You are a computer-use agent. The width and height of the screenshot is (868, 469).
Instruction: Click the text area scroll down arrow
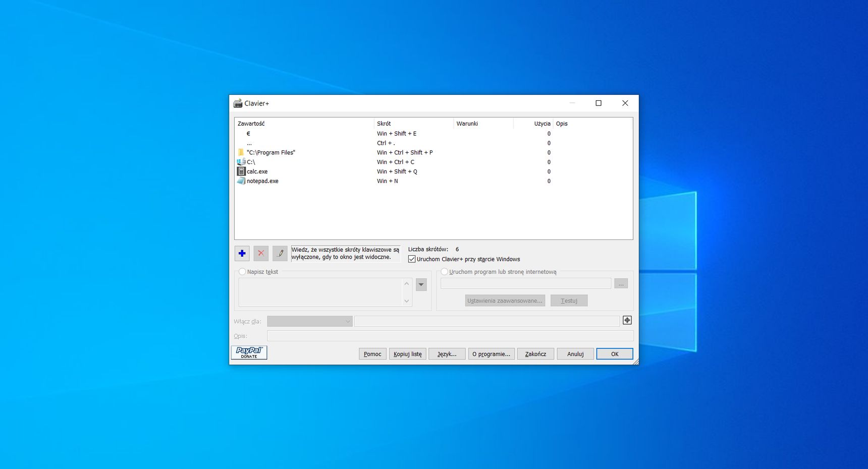click(407, 301)
